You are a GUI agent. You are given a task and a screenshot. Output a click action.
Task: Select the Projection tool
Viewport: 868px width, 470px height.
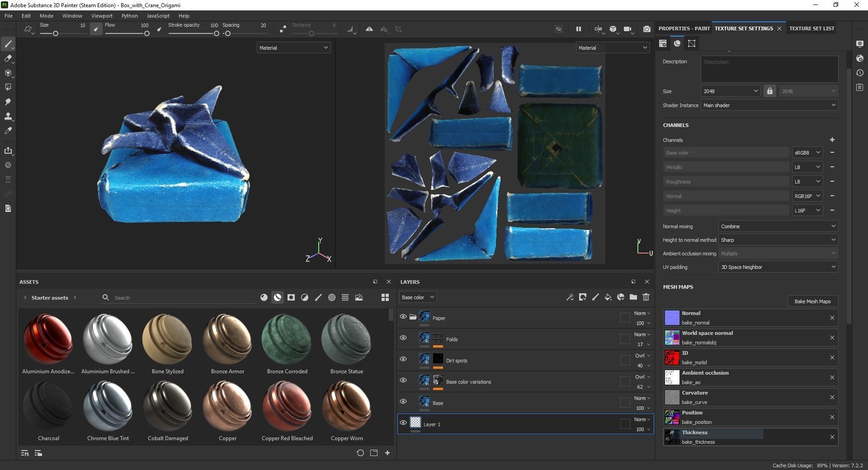[8, 73]
